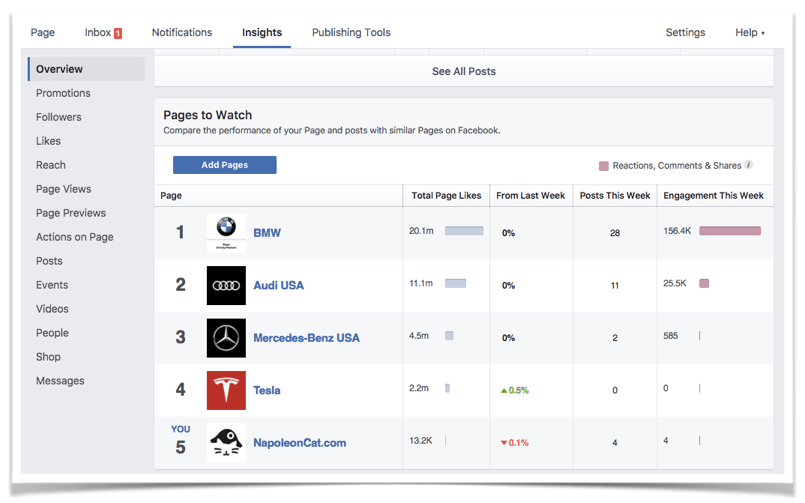This screenshot has width=805, height=503.
Task: Click the From Last Week column header
Action: [x=530, y=196]
